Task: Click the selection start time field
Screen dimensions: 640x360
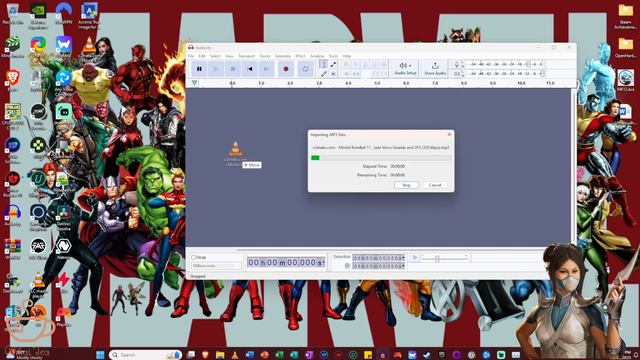Action: point(378,258)
